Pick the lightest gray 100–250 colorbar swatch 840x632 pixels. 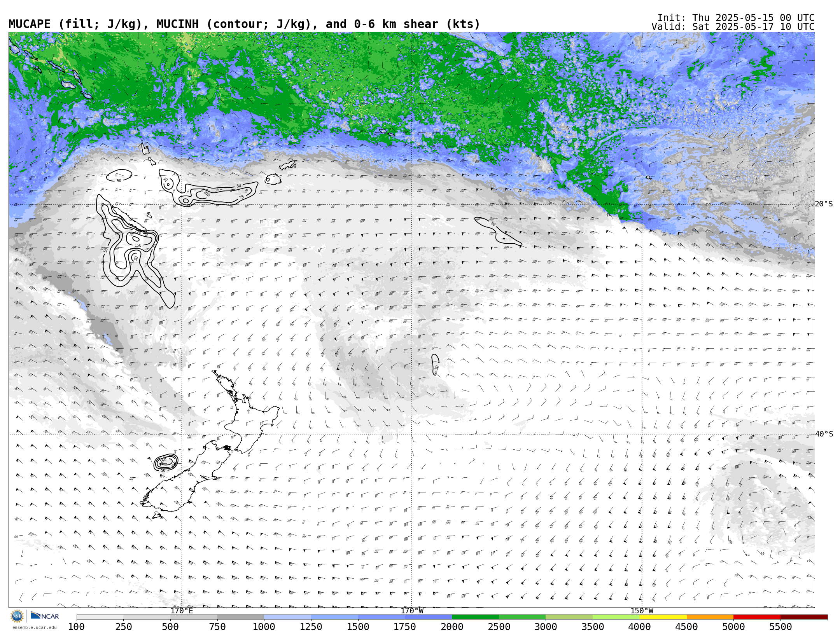click(100, 617)
